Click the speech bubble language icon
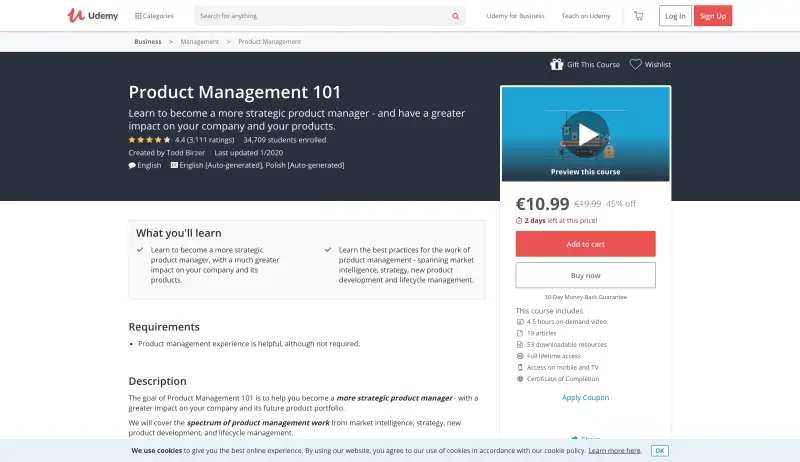This screenshot has width=800, height=462. coord(132,165)
